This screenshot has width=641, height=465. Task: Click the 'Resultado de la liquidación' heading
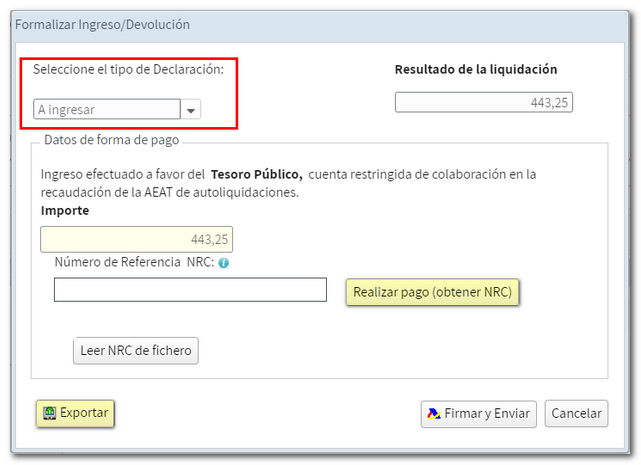(x=476, y=70)
